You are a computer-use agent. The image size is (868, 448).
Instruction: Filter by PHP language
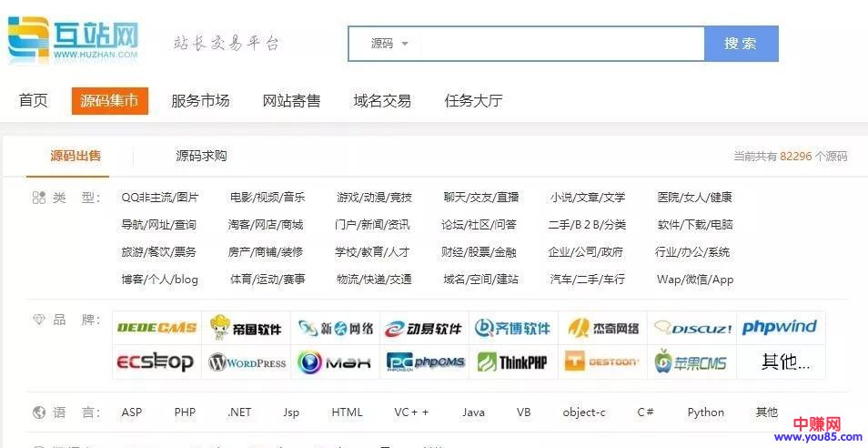pos(185,412)
